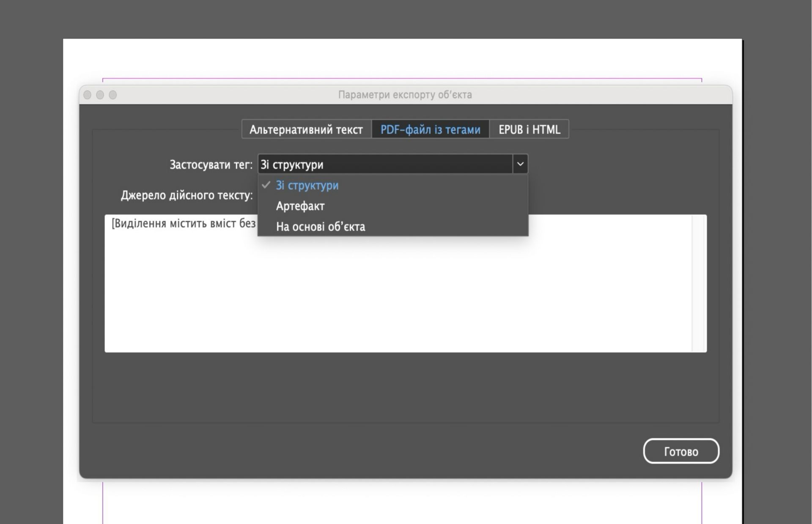Choose Зі структури from the dropdown list
This screenshot has height=524, width=812.
(307, 186)
